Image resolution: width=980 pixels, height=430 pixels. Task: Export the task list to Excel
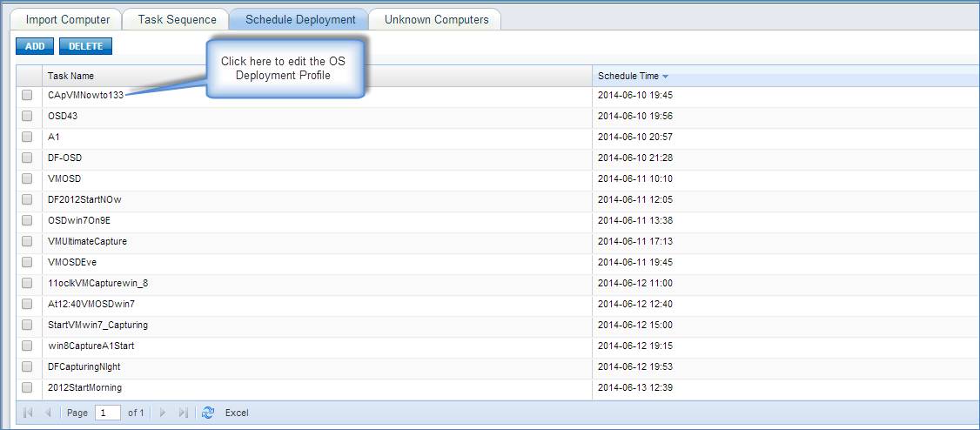237,413
